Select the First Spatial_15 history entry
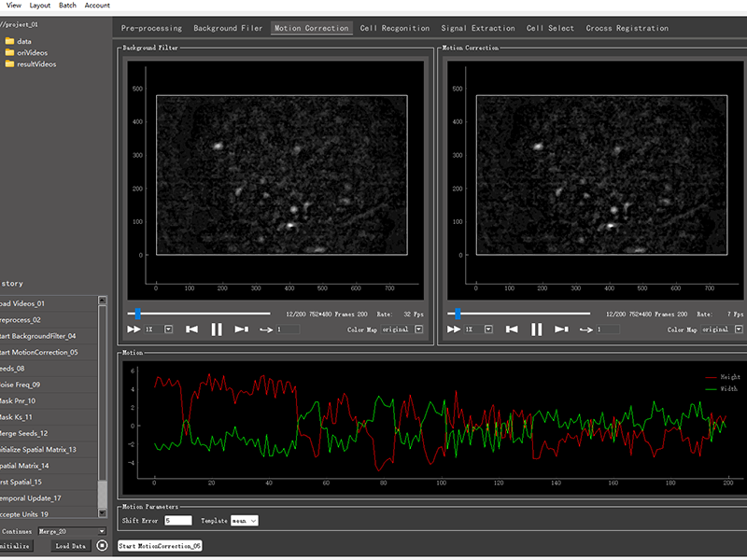Image resolution: width=747 pixels, height=560 pixels. (48, 482)
